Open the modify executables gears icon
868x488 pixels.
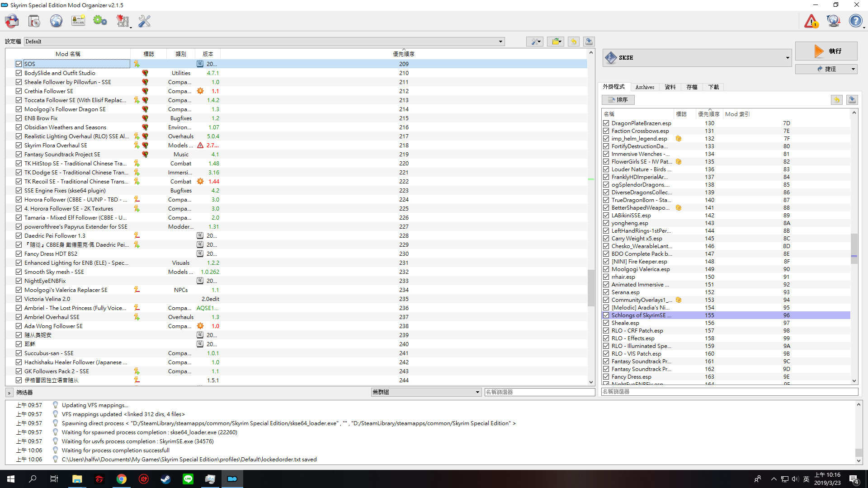100,21
